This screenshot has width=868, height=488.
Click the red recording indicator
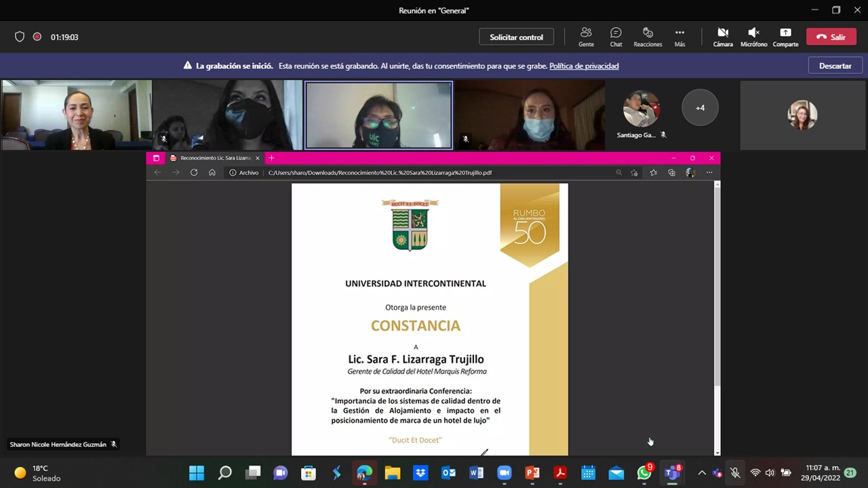[37, 37]
